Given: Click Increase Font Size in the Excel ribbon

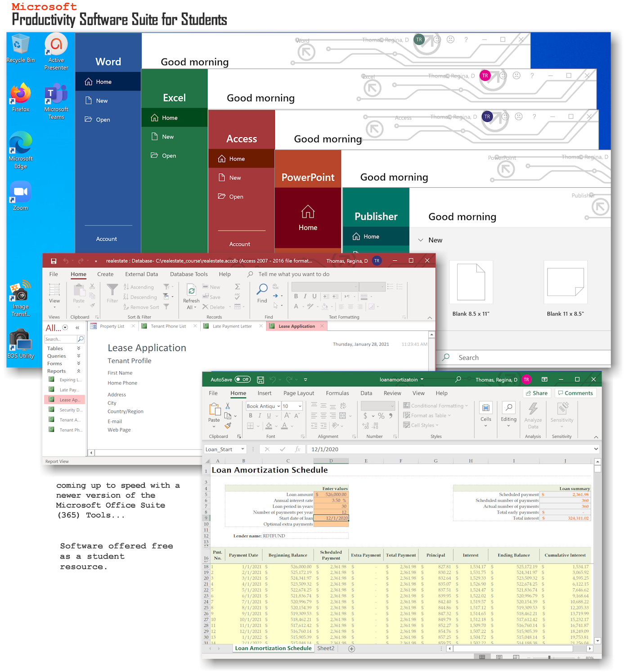Looking at the screenshot, I should (x=287, y=416).
